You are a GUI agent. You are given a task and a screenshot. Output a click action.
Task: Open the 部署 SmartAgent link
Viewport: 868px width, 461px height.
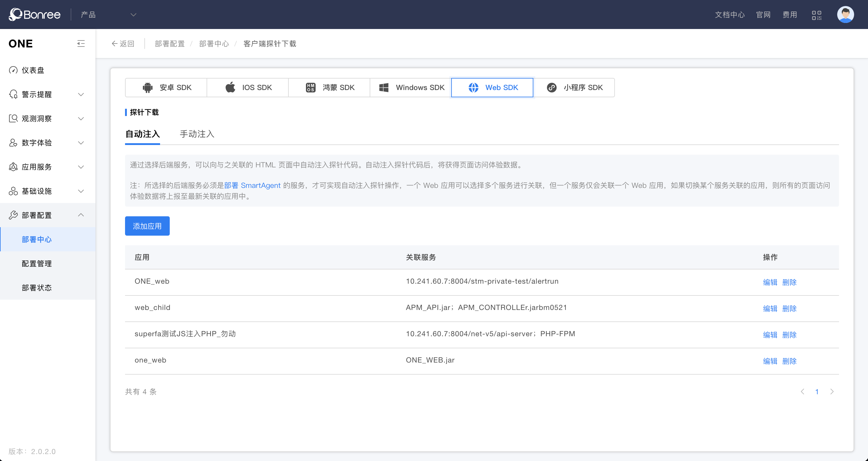252,185
